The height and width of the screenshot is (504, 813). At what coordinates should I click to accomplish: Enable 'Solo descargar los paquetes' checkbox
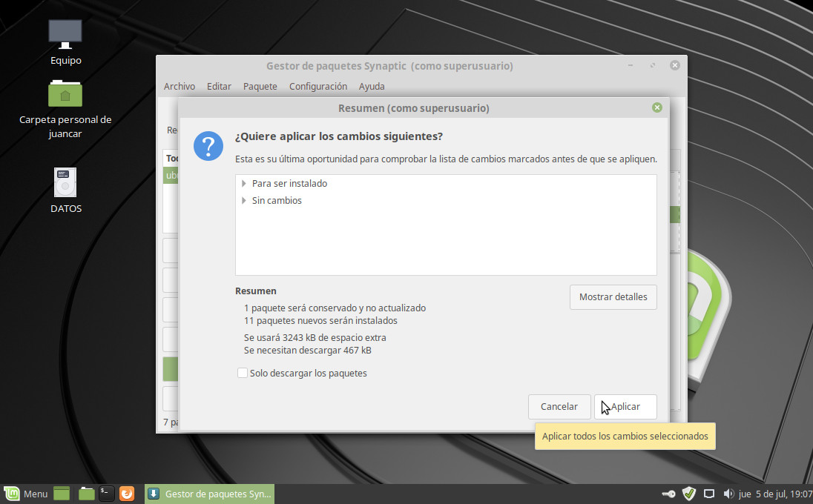[243, 373]
